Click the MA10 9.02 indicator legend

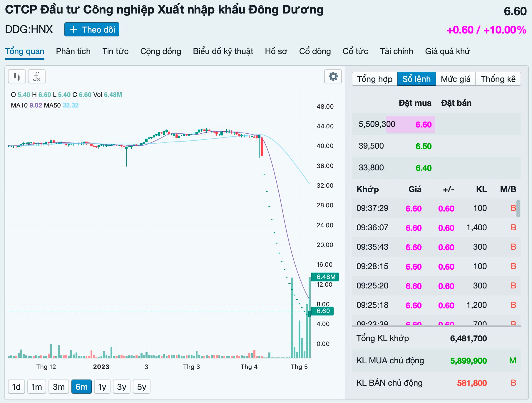point(26,105)
